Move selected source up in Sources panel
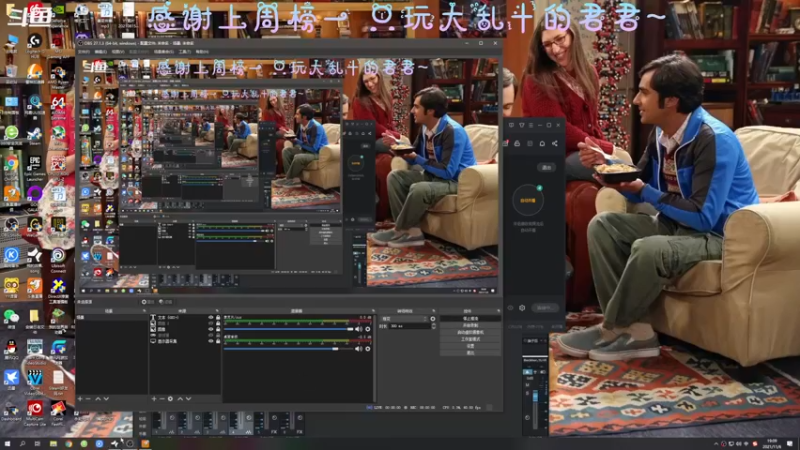 pyautogui.click(x=180, y=399)
